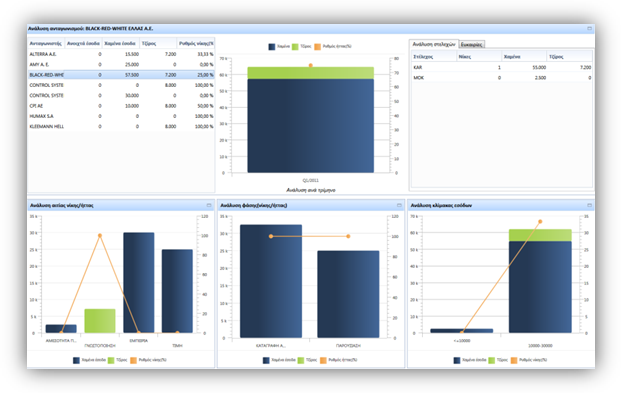Click green Τζίρος swatch in quarterly legend
The height and width of the screenshot is (393, 621).
(x=295, y=47)
